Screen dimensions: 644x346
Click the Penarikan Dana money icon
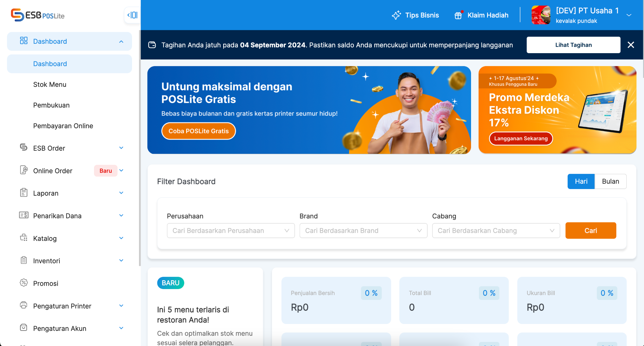(x=24, y=215)
